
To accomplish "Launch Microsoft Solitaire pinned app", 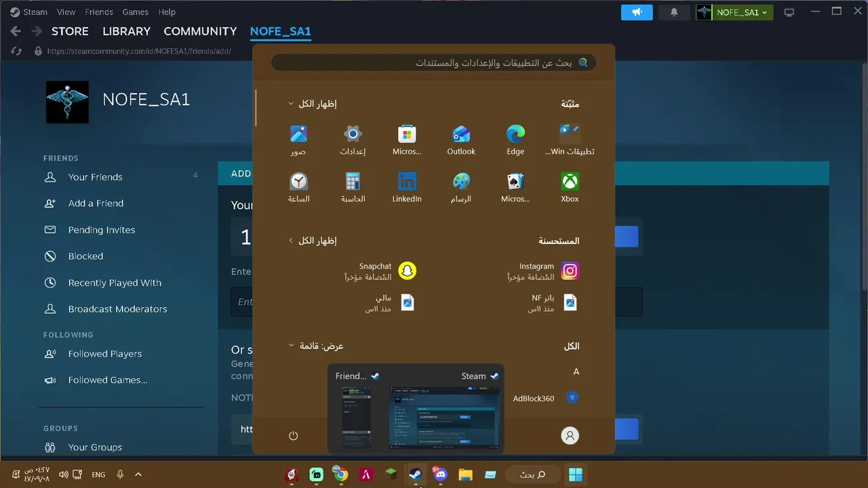I will click(515, 188).
